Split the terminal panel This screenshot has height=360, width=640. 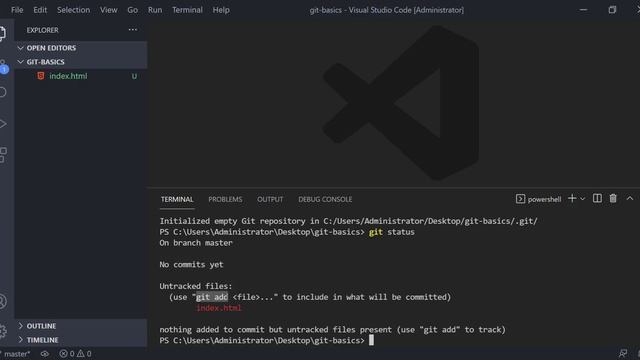597,198
